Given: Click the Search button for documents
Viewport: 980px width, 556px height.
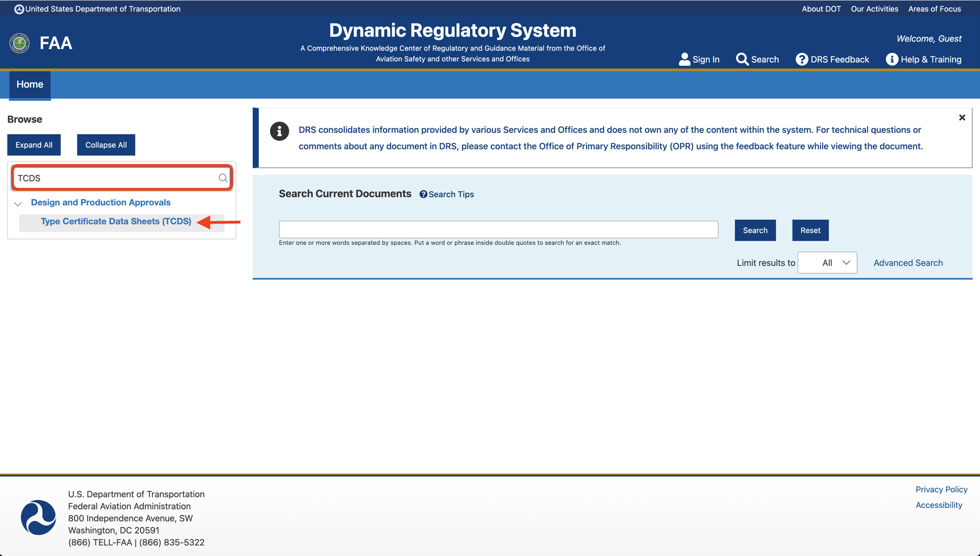Looking at the screenshot, I should pos(755,229).
